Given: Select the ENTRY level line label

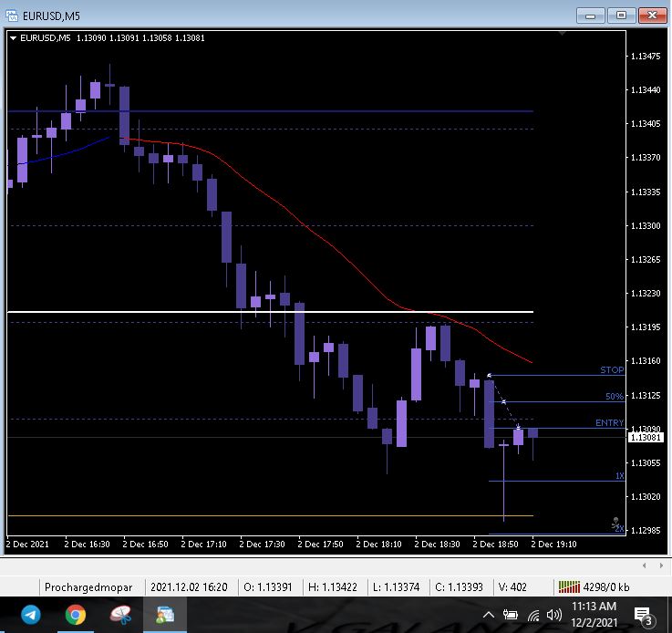Looking at the screenshot, I should click(x=610, y=423).
